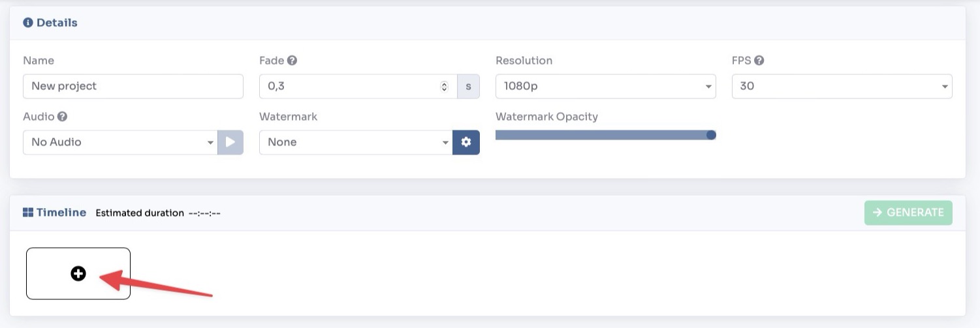Screen dimensions: 980x328
Task: Click the Estimated duration readout
Action: click(158, 213)
